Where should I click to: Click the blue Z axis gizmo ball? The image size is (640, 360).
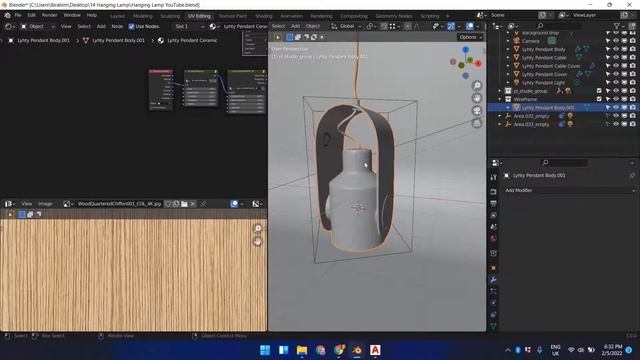[x=466, y=49]
